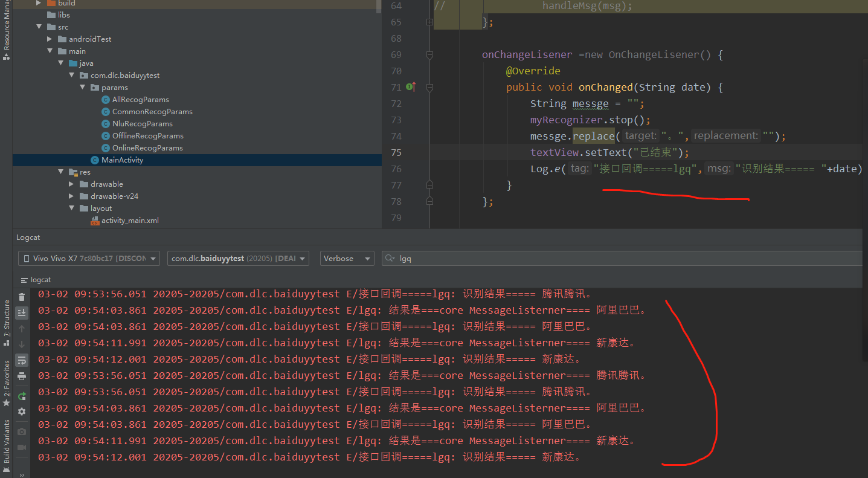Collapse the main folder arrow
Viewport: 868px width, 478px height.
pos(50,51)
